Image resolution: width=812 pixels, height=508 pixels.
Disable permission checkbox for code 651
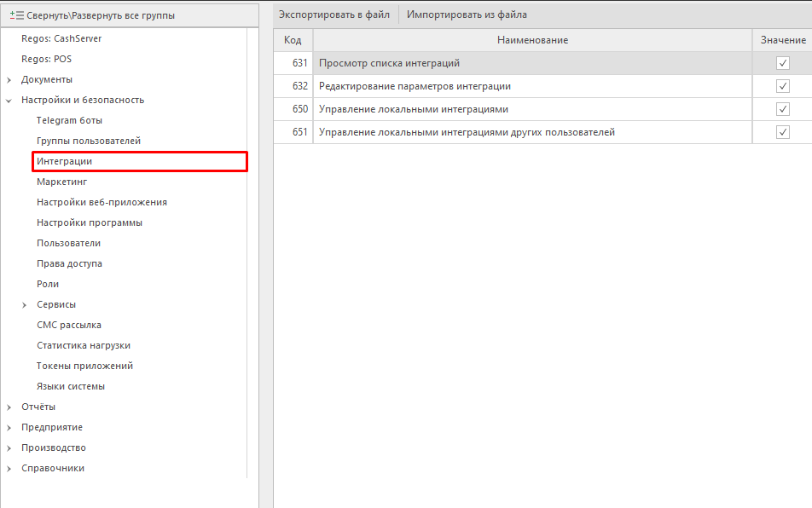click(x=782, y=132)
